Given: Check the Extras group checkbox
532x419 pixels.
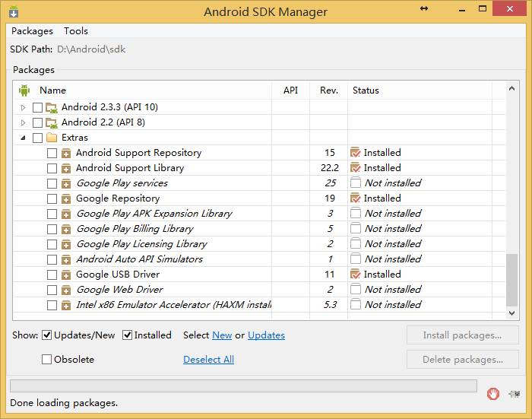Looking at the screenshot, I should coord(37,138).
